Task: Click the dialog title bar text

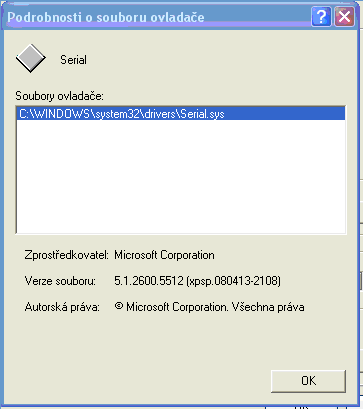Action: [x=106, y=17]
